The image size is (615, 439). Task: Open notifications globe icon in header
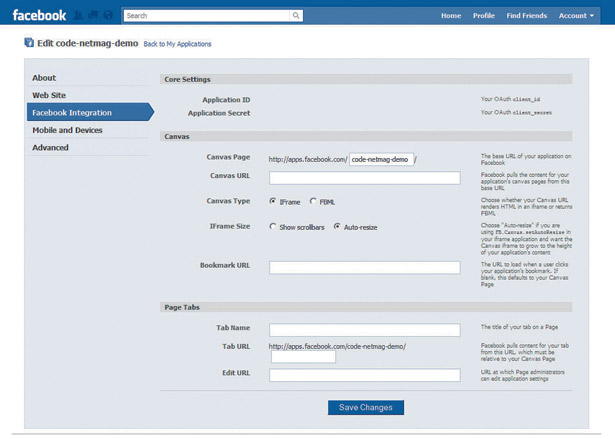[108, 15]
